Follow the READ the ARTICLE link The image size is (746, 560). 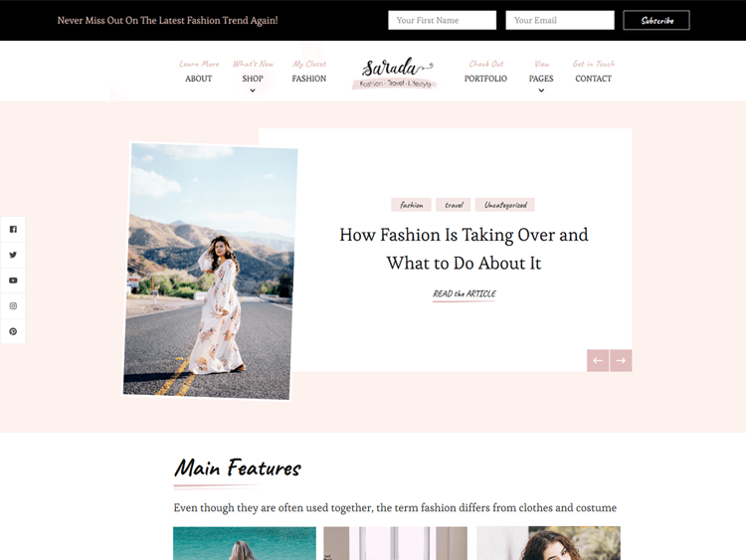click(465, 294)
